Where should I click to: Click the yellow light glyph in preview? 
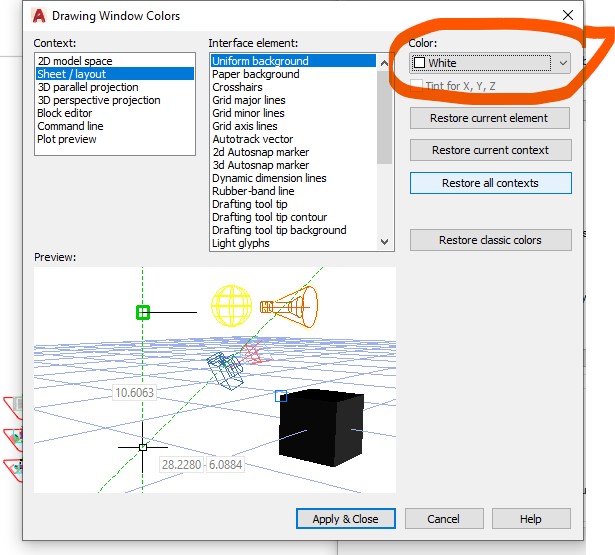click(231, 306)
